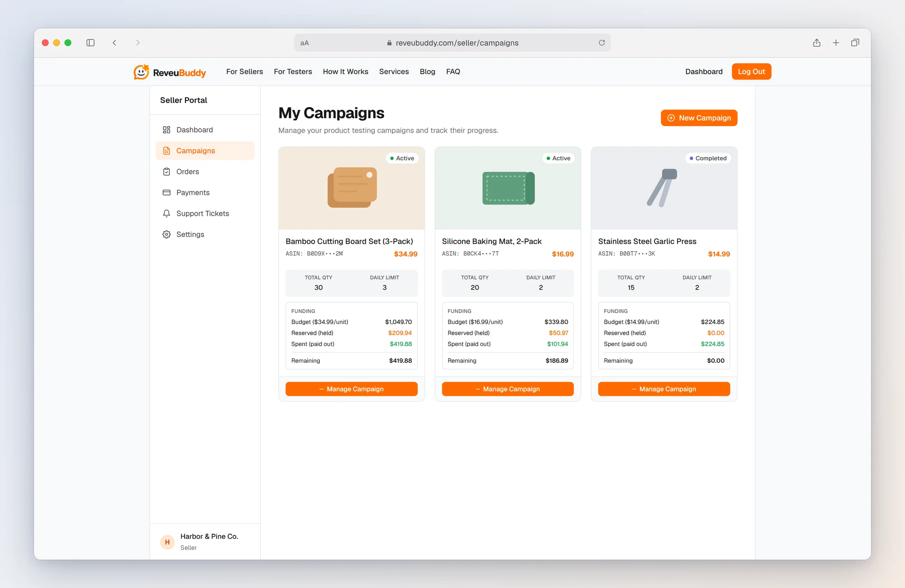Open the browser share icon
The height and width of the screenshot is (588, 905).
817,43
